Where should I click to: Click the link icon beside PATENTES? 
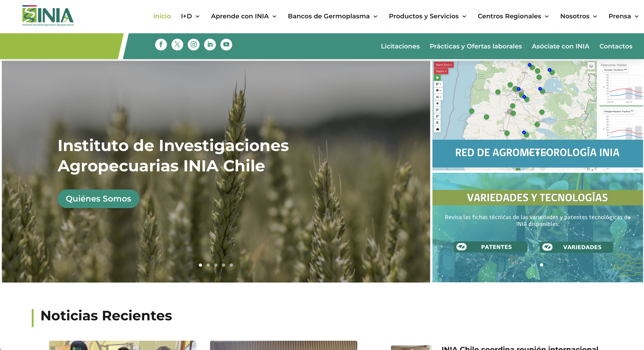[x=461, y=247]
